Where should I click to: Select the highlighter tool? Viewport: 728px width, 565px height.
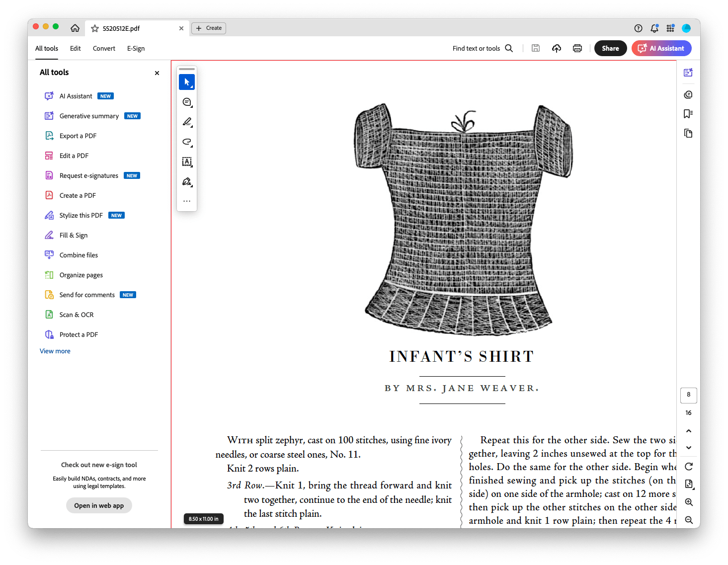coord(187,122)
